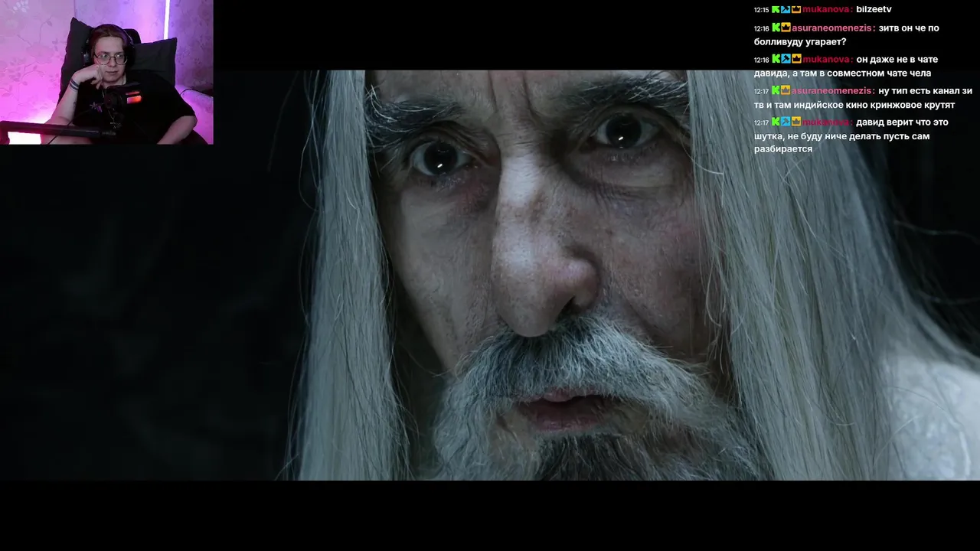
Task: Click the green Kick badge on mukanova's 12:15 message
Action: [776, 9]
